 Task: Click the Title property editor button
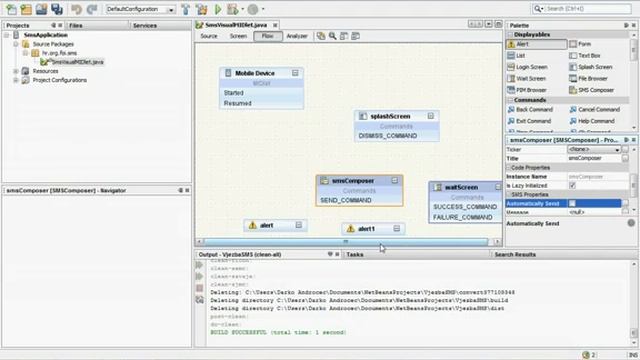point(625,158)
